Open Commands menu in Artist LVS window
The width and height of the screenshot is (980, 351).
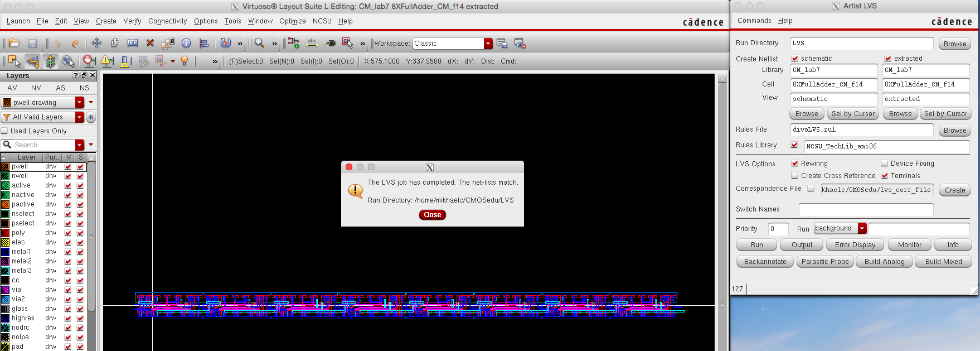point(754,21)
